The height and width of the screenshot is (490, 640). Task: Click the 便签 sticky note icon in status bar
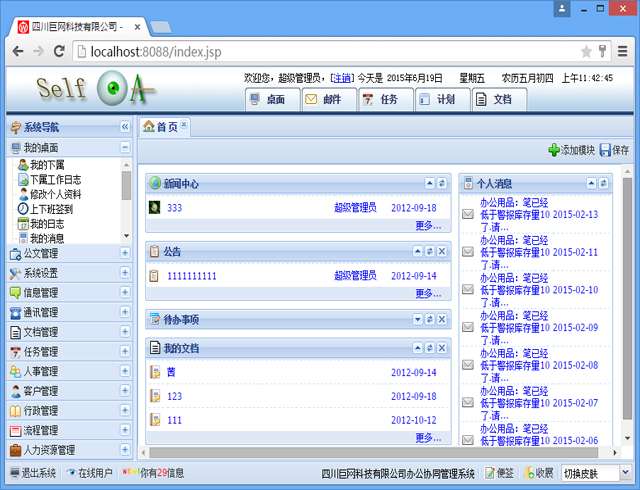tap(491, 473)
